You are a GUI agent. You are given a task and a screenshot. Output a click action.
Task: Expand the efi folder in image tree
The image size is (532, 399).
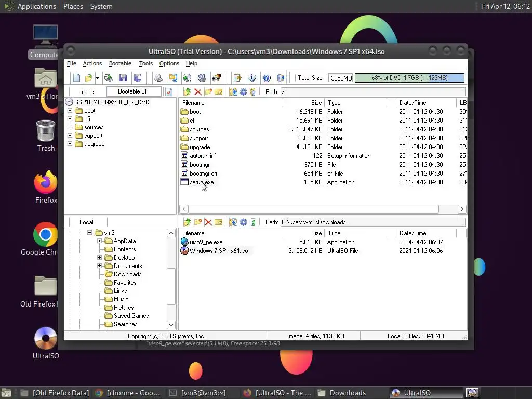point(70,119)
